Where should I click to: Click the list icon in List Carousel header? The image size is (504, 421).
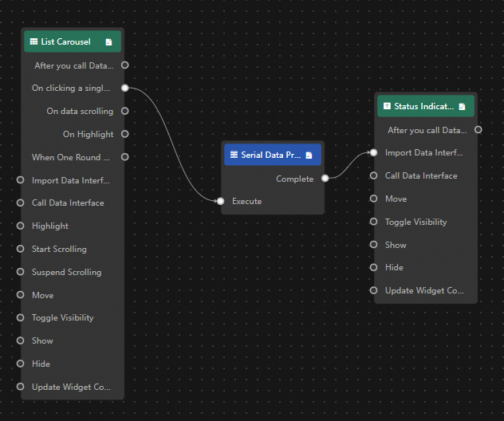coord(33,41)
